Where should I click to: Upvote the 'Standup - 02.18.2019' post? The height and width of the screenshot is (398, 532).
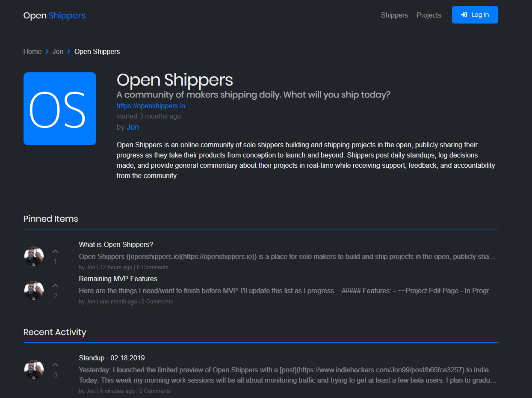coord(55,365)
